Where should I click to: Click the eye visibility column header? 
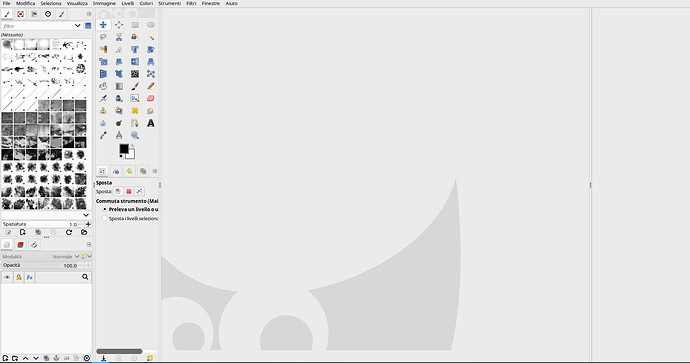(7, 277)
